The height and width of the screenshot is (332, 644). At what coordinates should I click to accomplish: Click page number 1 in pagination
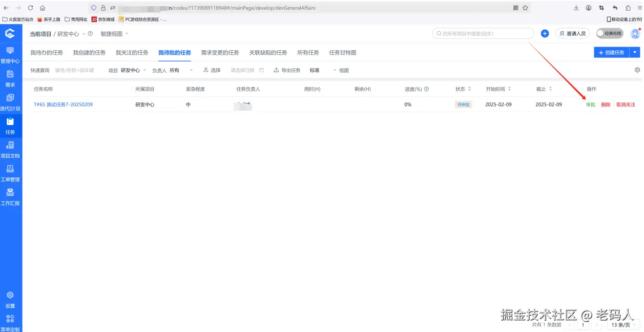click(583, 324)
